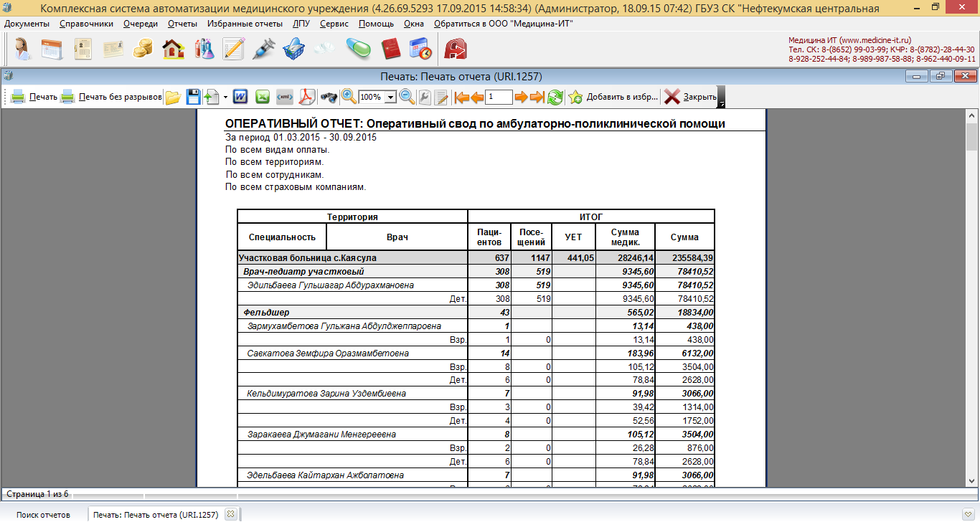Export the report to Excel
Viewport: 980px width, 522px height.
[263, 97]
